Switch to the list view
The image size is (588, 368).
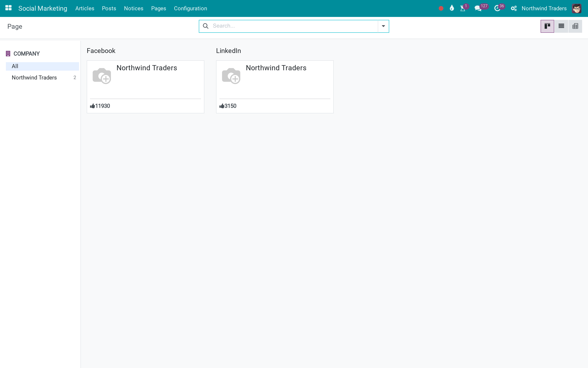(561, 26)
